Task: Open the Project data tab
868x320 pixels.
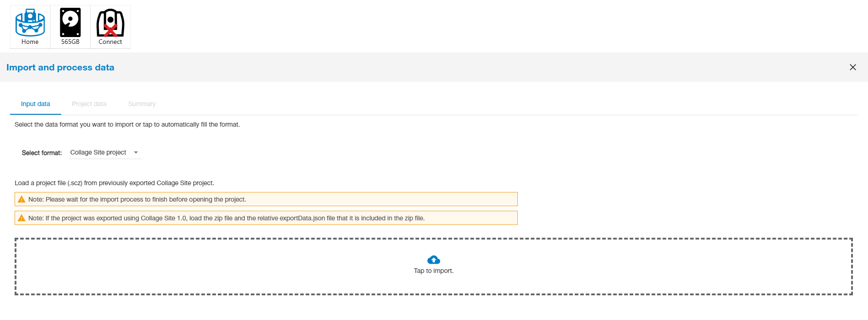Action: (89, 104)
